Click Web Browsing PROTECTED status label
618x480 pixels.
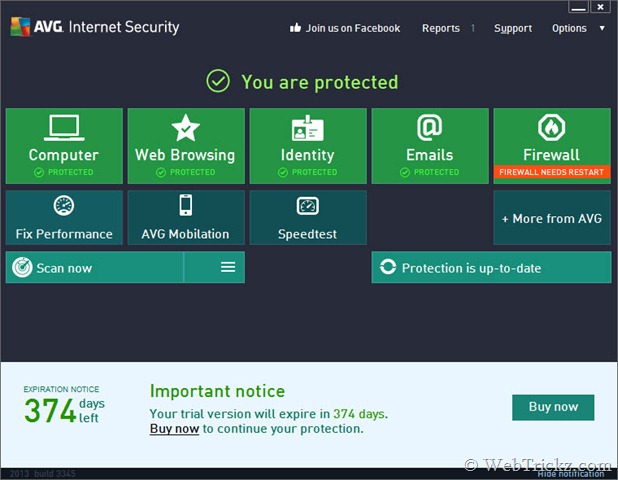coord(186,172)
